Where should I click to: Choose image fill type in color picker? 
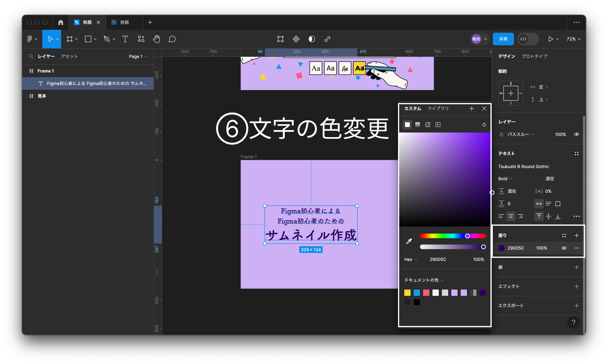(x=428, y=125)
